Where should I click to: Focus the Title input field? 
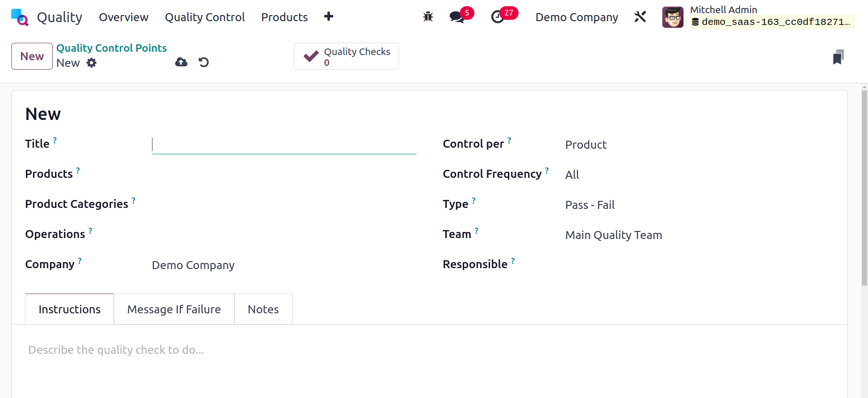point(284,145)
